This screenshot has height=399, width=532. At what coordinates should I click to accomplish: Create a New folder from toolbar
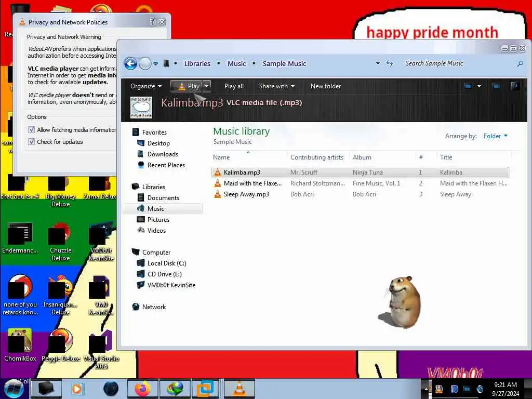point(326,86)
